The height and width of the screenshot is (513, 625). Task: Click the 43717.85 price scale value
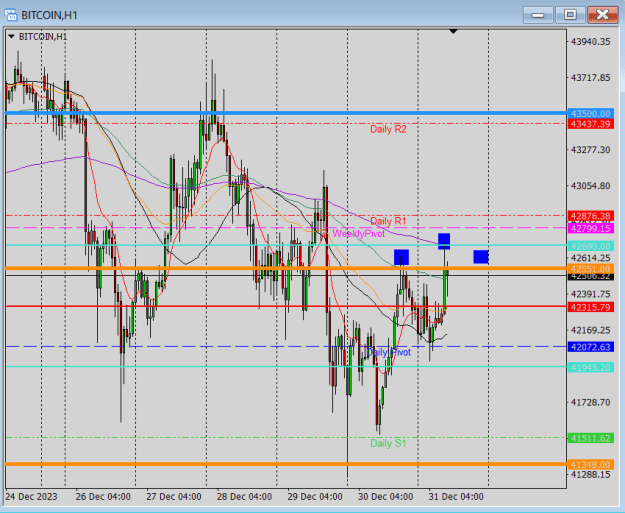[591, 77]
